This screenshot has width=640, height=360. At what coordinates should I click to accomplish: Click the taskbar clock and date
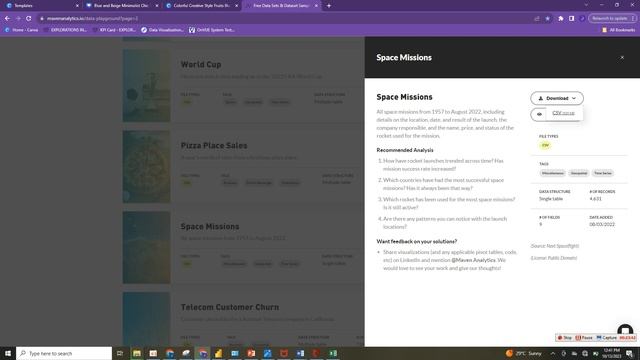pos(611,353)
